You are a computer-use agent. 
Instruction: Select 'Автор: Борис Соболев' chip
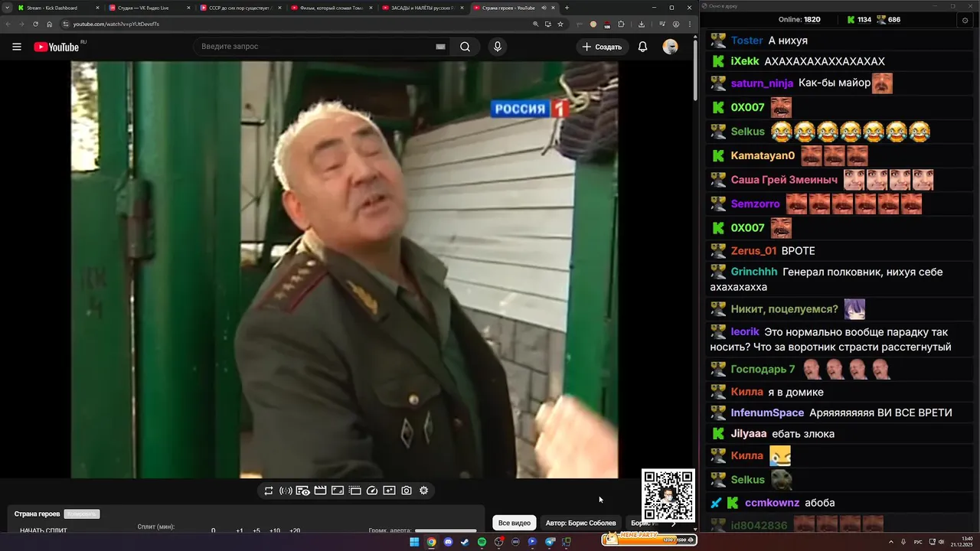click(580, 523)
